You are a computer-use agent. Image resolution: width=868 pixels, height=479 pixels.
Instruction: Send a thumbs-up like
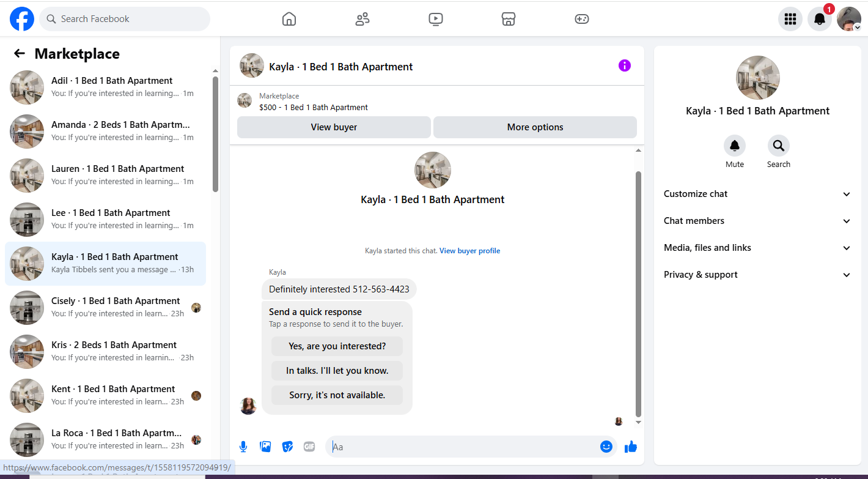click(x=631, y=447)
